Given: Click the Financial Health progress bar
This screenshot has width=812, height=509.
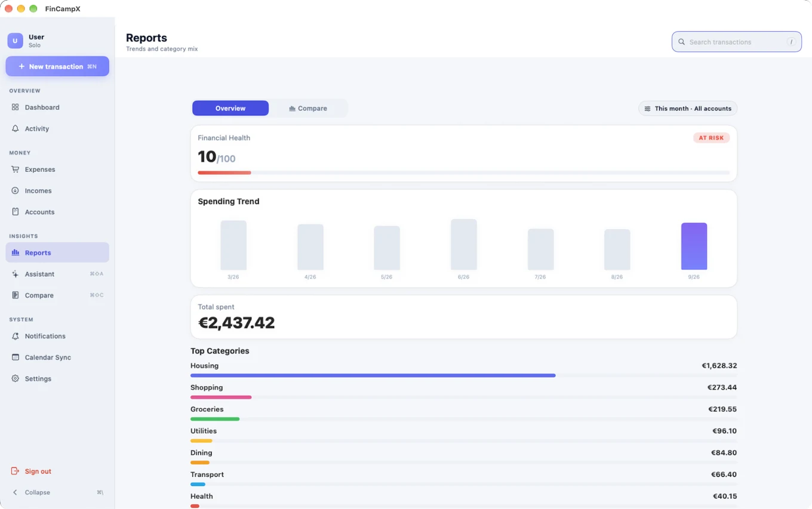Looking at the screenshot, I should [464, 172].
